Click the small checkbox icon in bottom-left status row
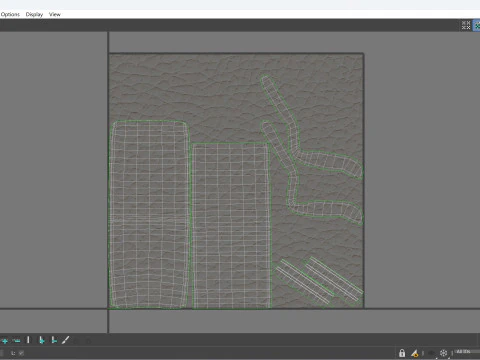The height and width of the screenshot is (360, 480). click(21, 353)
